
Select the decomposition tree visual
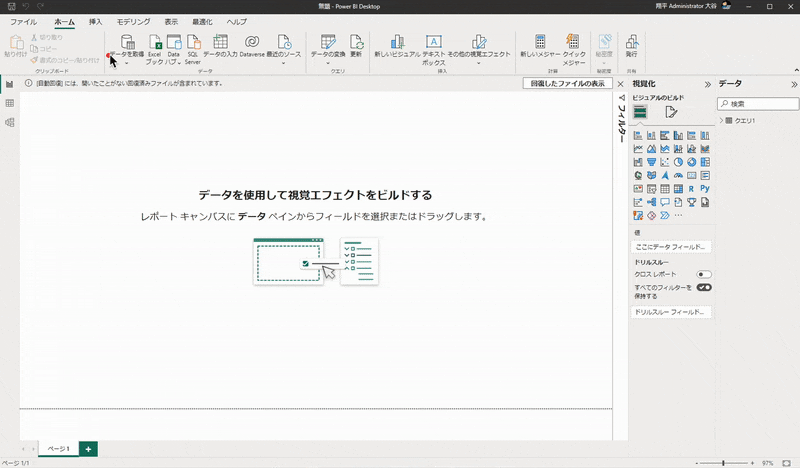click(x=652, y=202)
